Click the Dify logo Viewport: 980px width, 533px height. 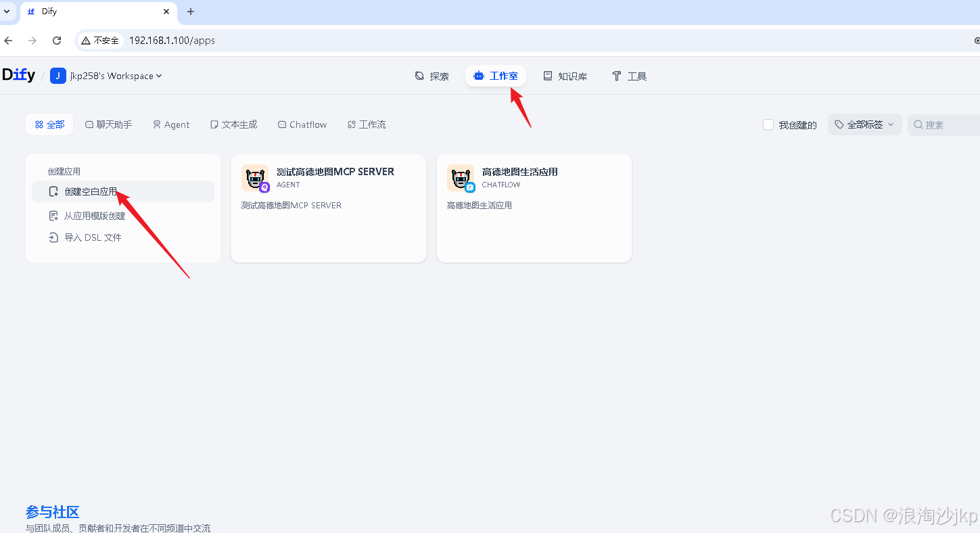click(x=19, y=75)
